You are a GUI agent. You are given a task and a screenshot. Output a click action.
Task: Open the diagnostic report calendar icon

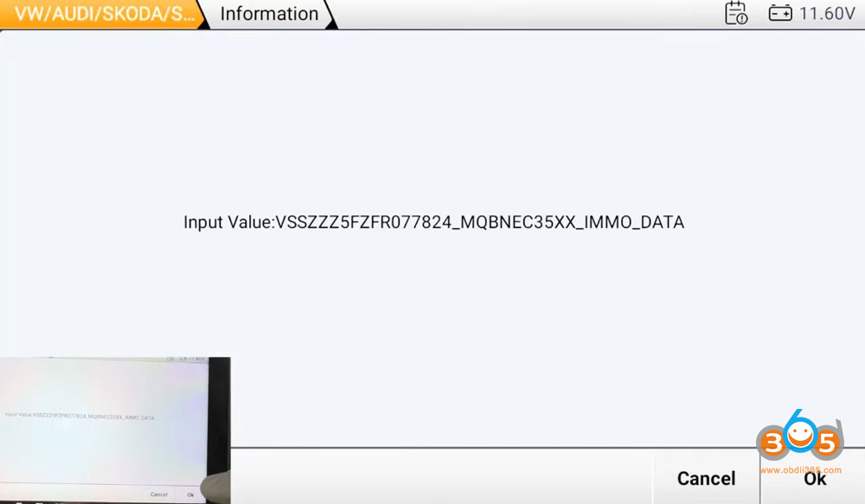(736, 13)
